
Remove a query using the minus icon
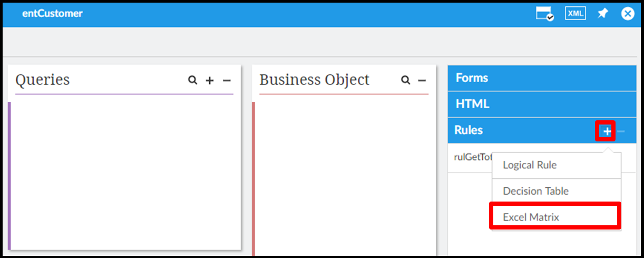227,80
